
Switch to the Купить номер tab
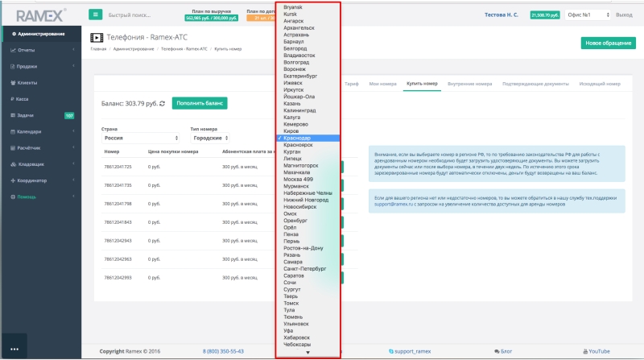pos(422,84)
